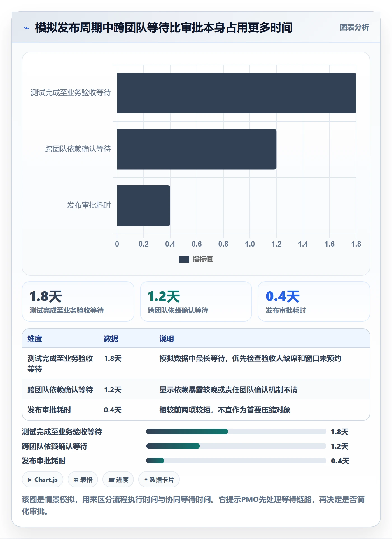
Task: Open the 0.4天 data card
Action: 314,301
